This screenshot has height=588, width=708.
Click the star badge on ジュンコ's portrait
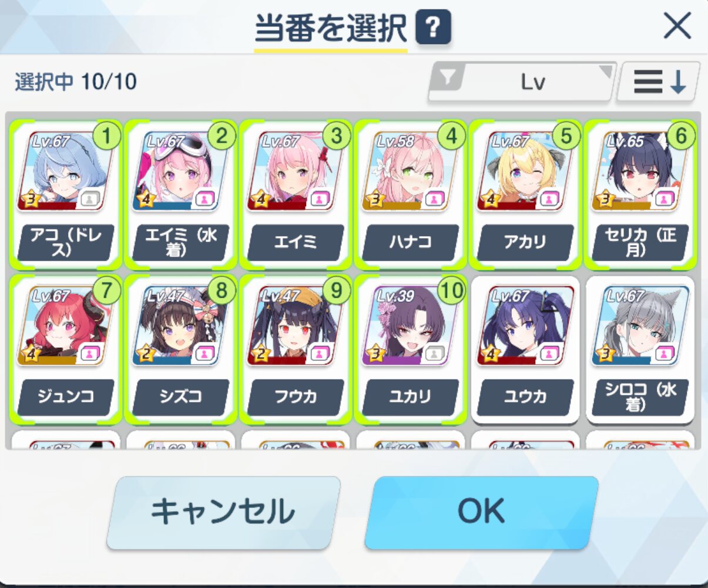(31, 354)
